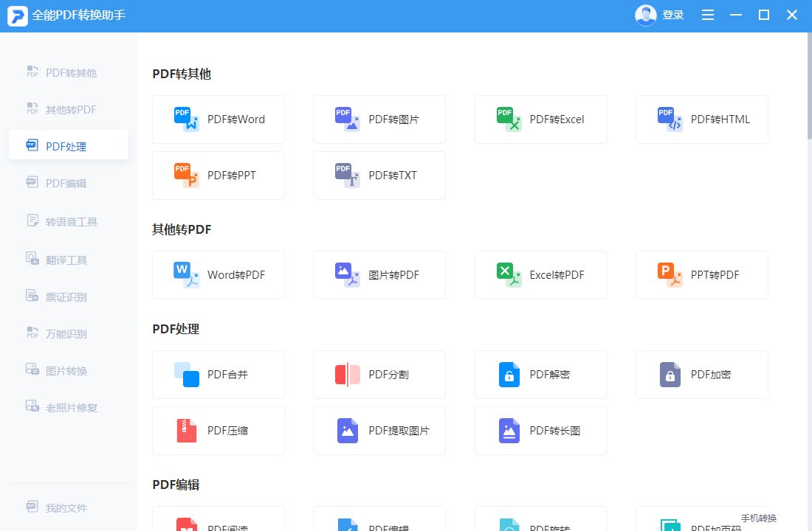Open 图片转换 sidebar tab

pos(69,370)
